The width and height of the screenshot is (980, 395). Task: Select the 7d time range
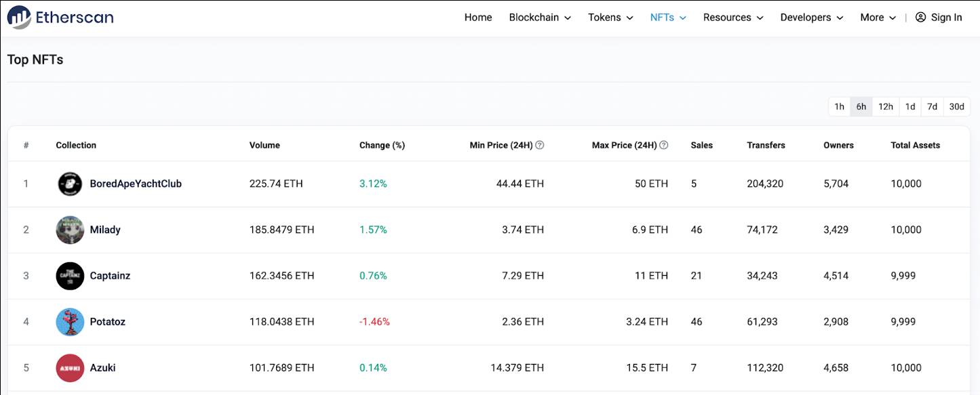tap(933, 106)
